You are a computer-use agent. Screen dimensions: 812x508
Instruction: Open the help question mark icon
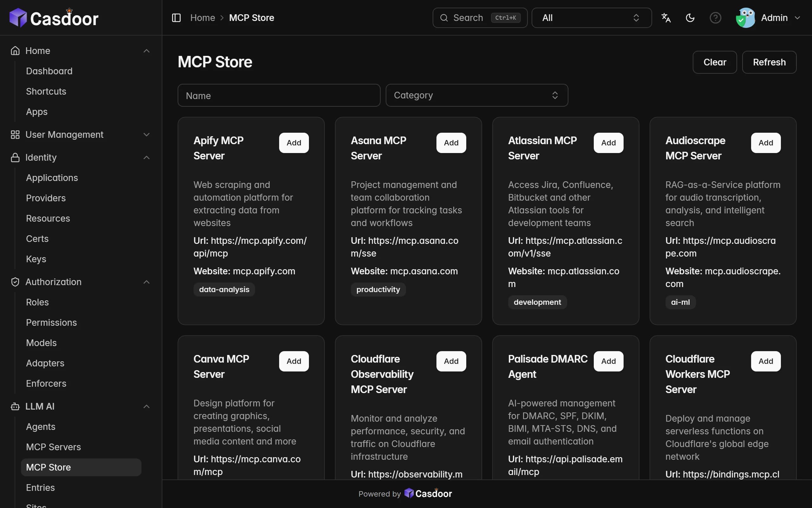coord(715,18)
